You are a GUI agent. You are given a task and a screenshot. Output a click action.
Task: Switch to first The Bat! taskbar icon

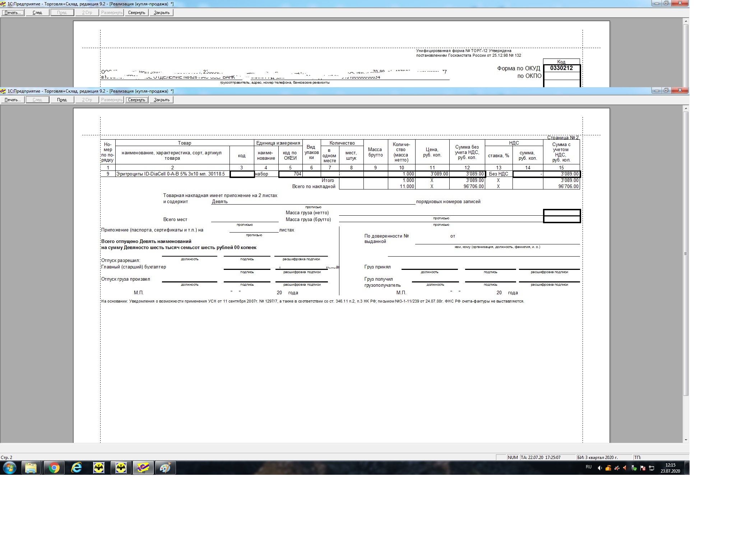point(99,468)
